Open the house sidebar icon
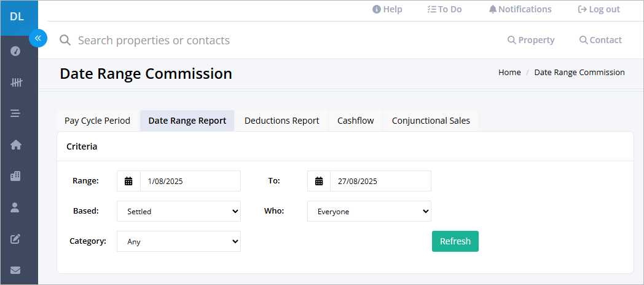The image size is (644, 285). pos(15,145)
